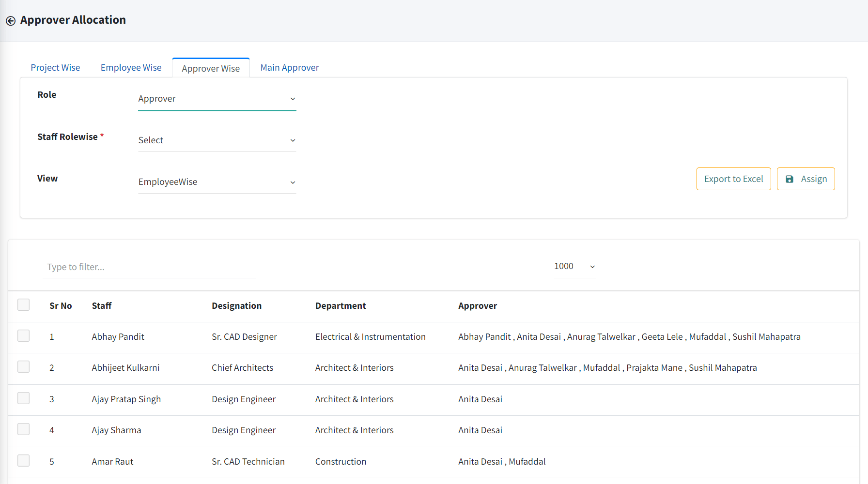Screen dimensions: 868x484
Task: Click the save icon in Assign button
Action: pos(790,179)
